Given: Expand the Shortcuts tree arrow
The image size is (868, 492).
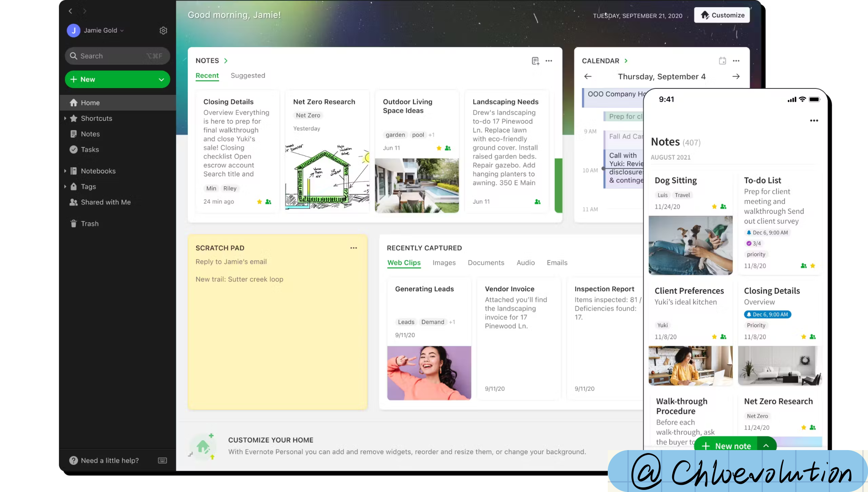Looking at the screenshot, I should tap(65, 119).
